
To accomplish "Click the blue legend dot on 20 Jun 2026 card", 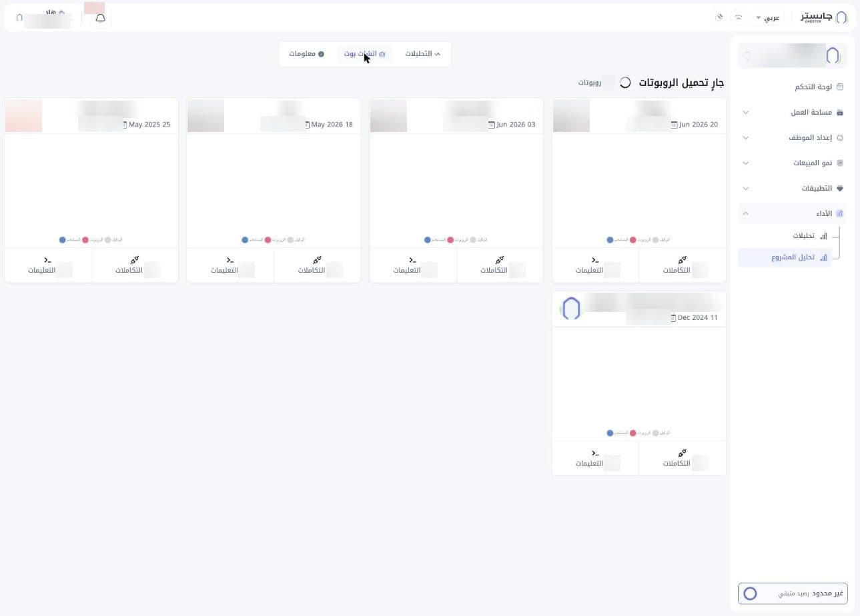I will click(610, 240).
